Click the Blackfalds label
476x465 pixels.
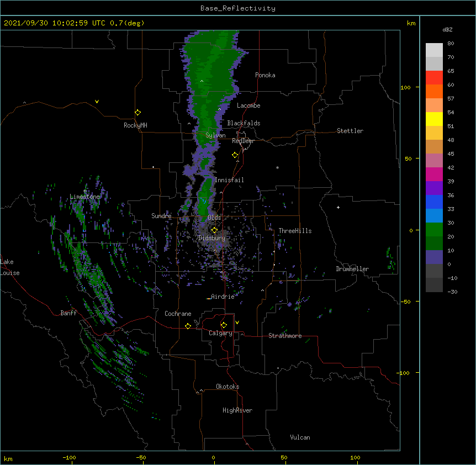click(244, 123)
